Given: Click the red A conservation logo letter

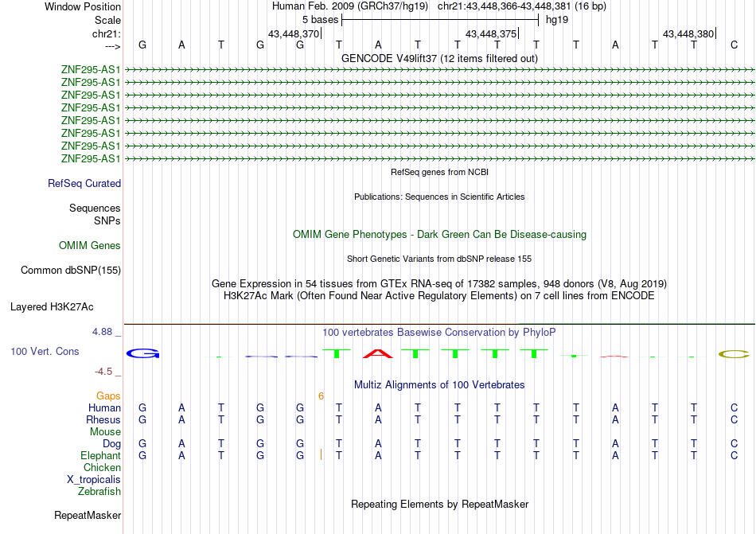Looking at the screenshot, I should point(378,354).
